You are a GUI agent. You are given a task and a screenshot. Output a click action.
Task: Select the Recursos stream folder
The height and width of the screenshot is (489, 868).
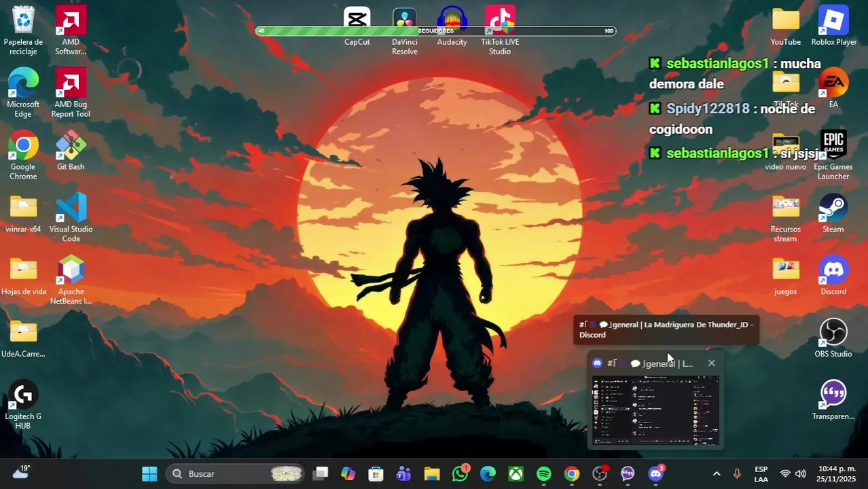[786, 219]
